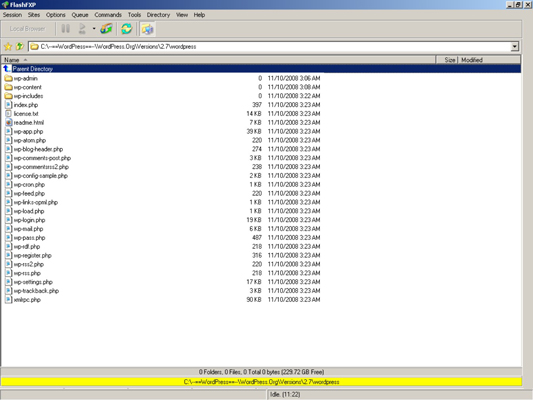Viewport: 533px width, 400px height.
Task: Open the Options menu
Action: click(56, 15)
